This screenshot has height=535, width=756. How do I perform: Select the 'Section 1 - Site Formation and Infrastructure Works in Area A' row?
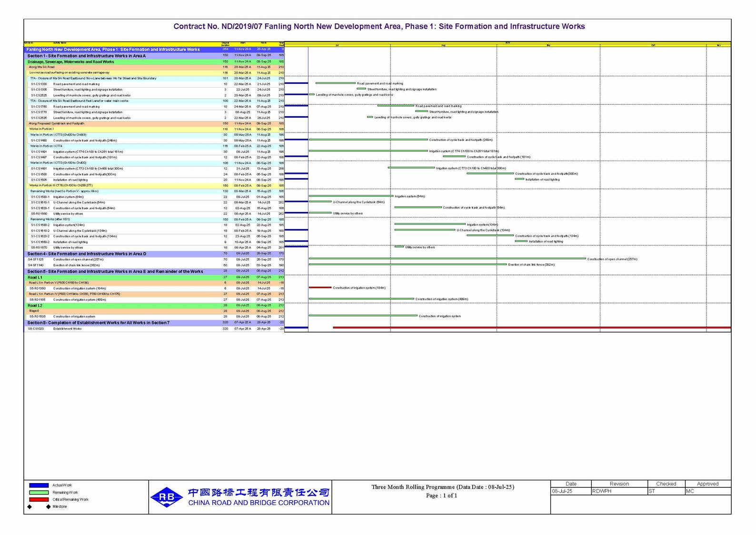pos(154,56)
